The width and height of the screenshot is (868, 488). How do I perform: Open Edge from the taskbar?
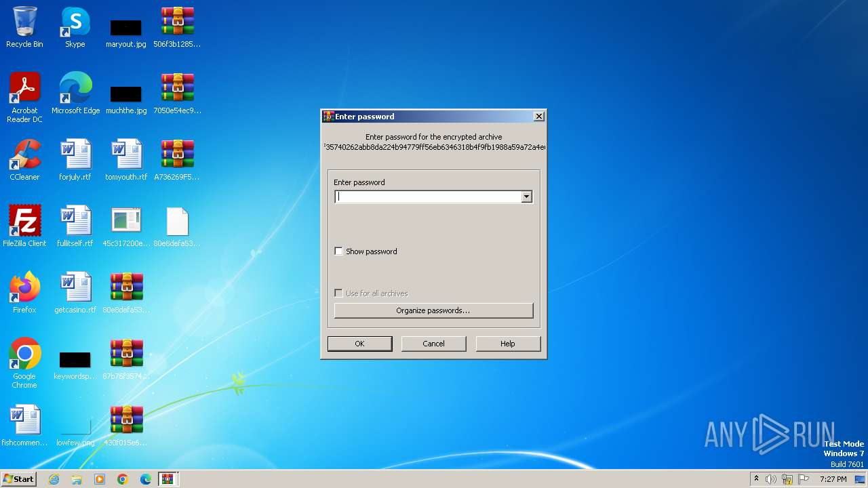(x=146, y=479)
